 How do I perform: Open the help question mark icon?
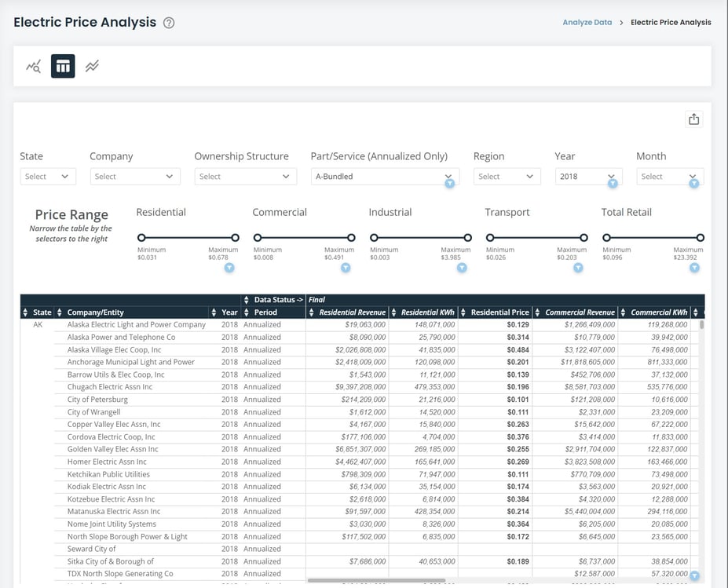[169, 23]
